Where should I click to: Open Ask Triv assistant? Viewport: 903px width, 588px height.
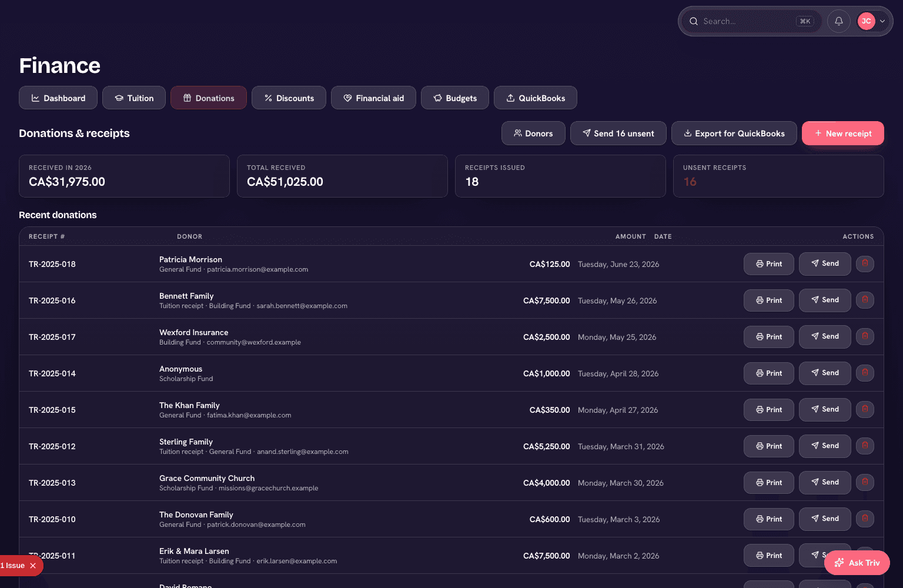pos(857,563)
